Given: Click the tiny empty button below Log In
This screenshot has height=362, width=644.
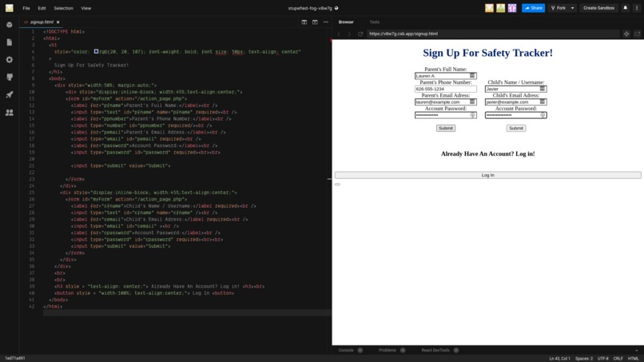Looking at the screenshot, I should tap(337, 184).
